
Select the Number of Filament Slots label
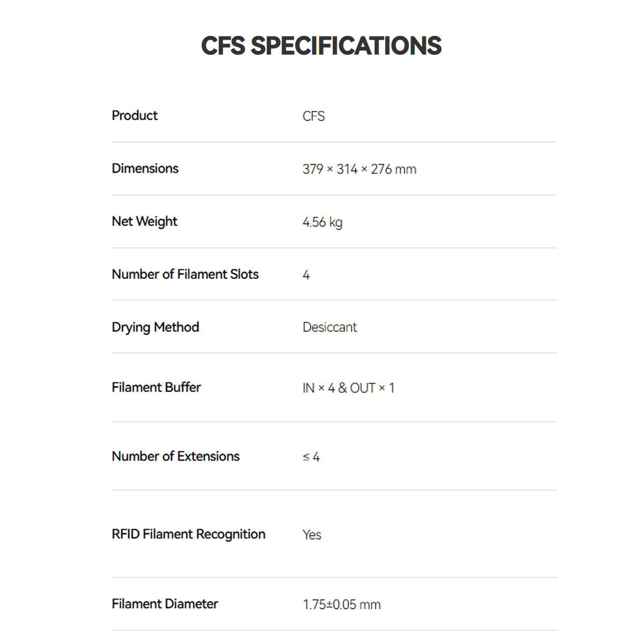click(185, 274)
